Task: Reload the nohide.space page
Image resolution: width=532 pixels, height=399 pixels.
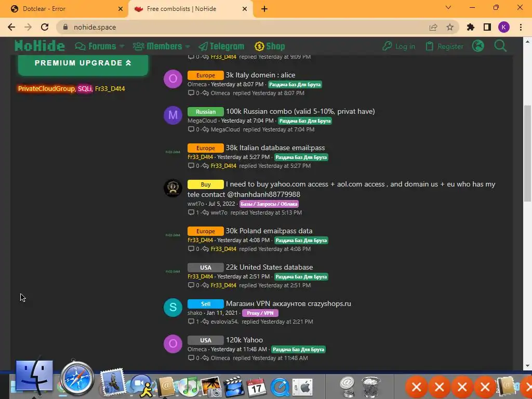Action: [45, 27]
